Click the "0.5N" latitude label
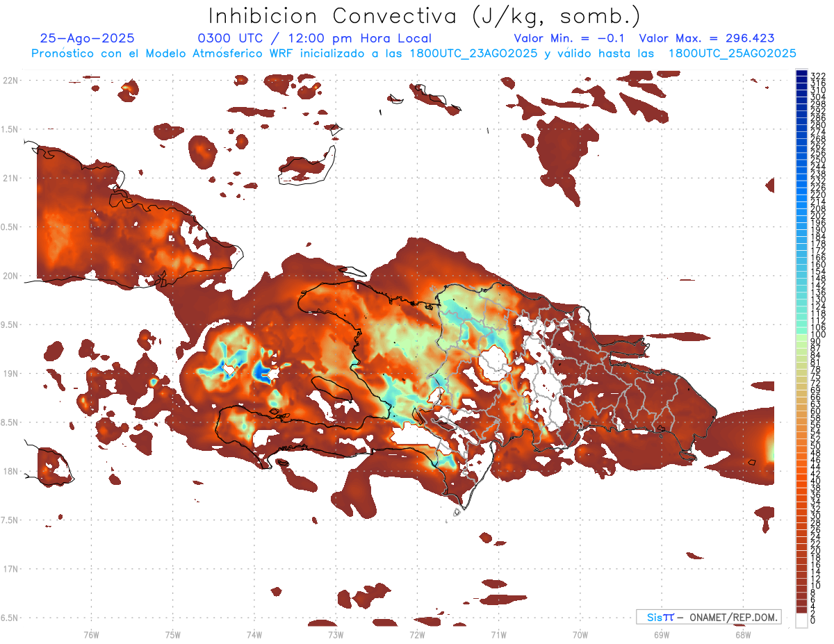This screenshot has height=644, width=834. click(x=10, y=227)
